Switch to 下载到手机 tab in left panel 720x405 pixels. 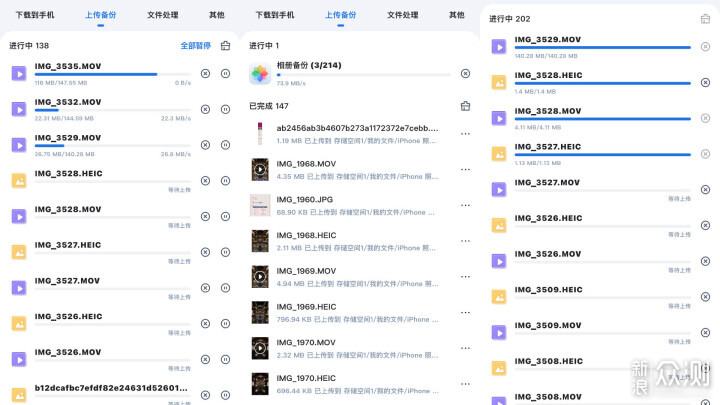pyautogui.click(x=35, y=15)
